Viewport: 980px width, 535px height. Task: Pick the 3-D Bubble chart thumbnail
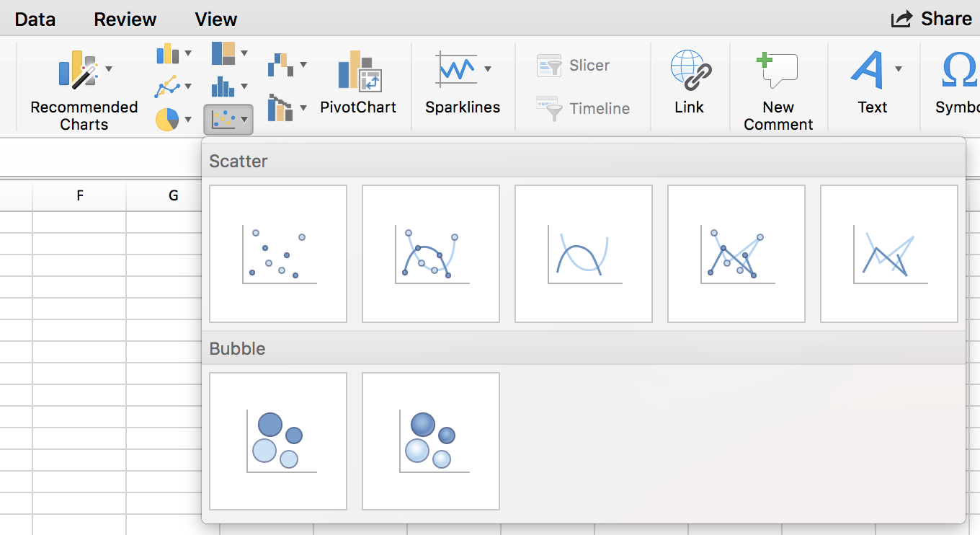point(431,441)
